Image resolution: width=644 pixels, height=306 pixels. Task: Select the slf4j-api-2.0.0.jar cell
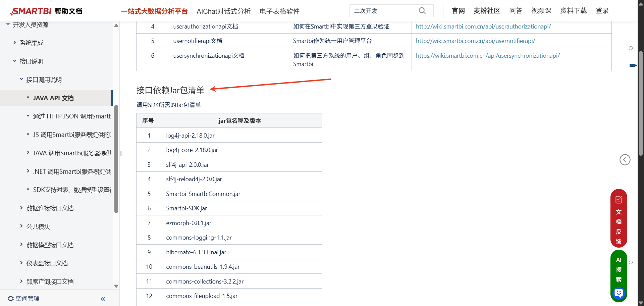(x=241, y=164)
